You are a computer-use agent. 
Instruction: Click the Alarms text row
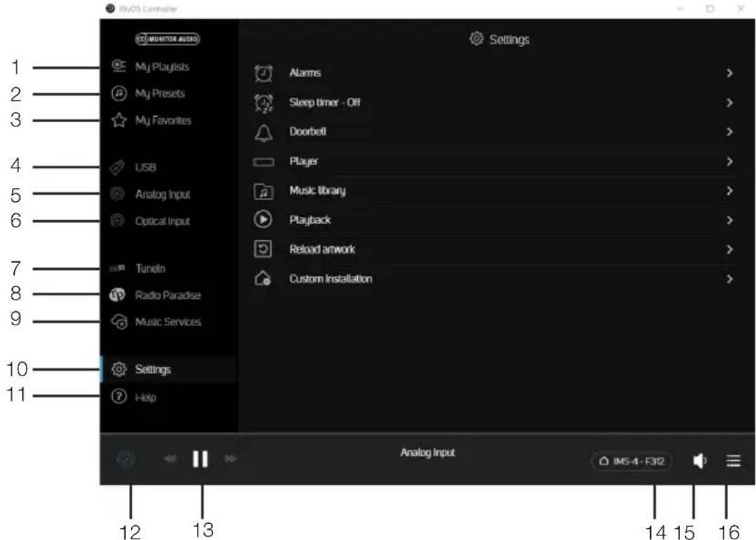pos(305,73)
